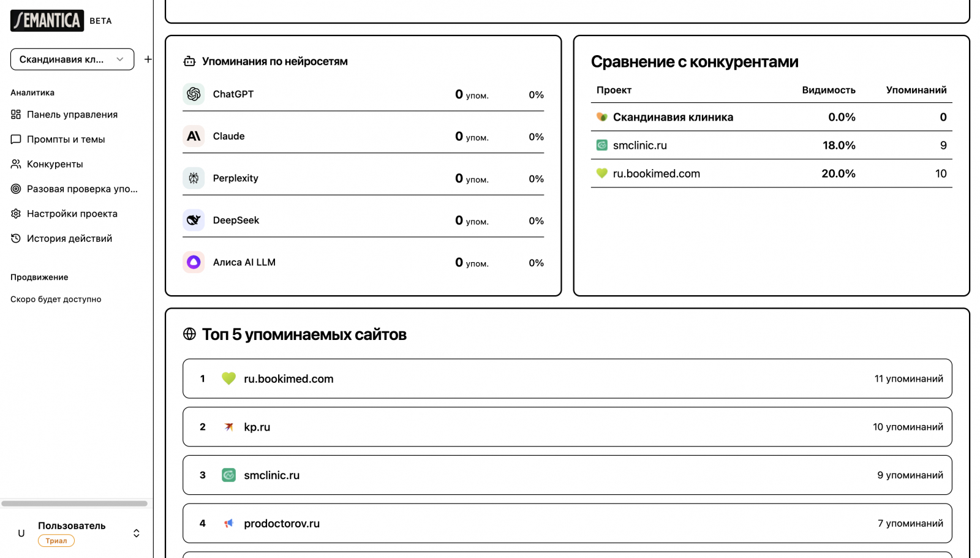Click the Триал plan badge
This screenshot has width=980, height=558.
pyautogui.click(x=56, y=541)
